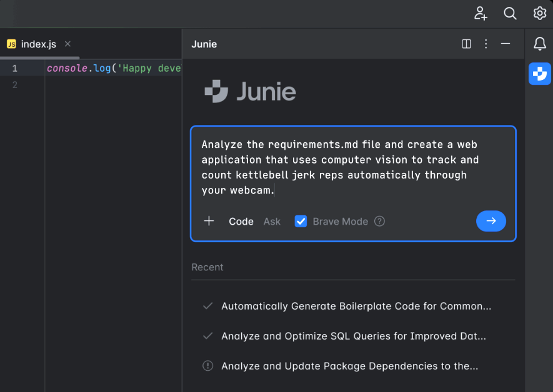The width and height of the screenshot is (553, 392).
Task: Select the index.js editor tab
Action: 39,44
